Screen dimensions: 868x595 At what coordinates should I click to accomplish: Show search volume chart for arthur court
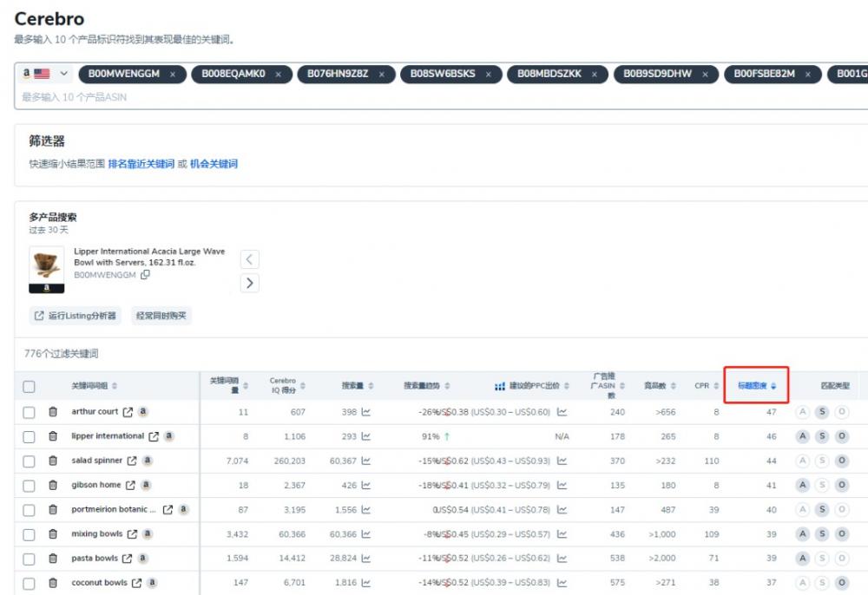pyautogui.click(x=366, y=412)
